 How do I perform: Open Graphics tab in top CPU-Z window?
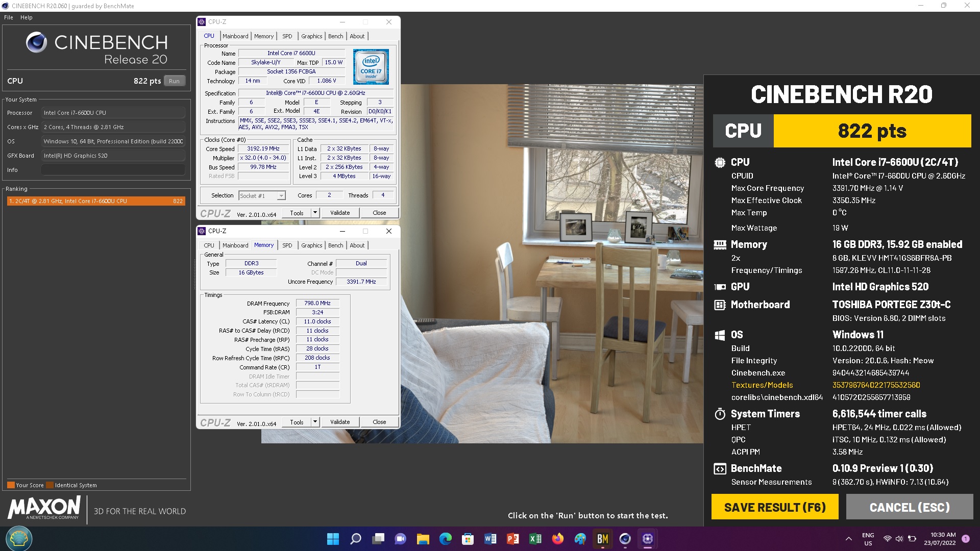311,36
